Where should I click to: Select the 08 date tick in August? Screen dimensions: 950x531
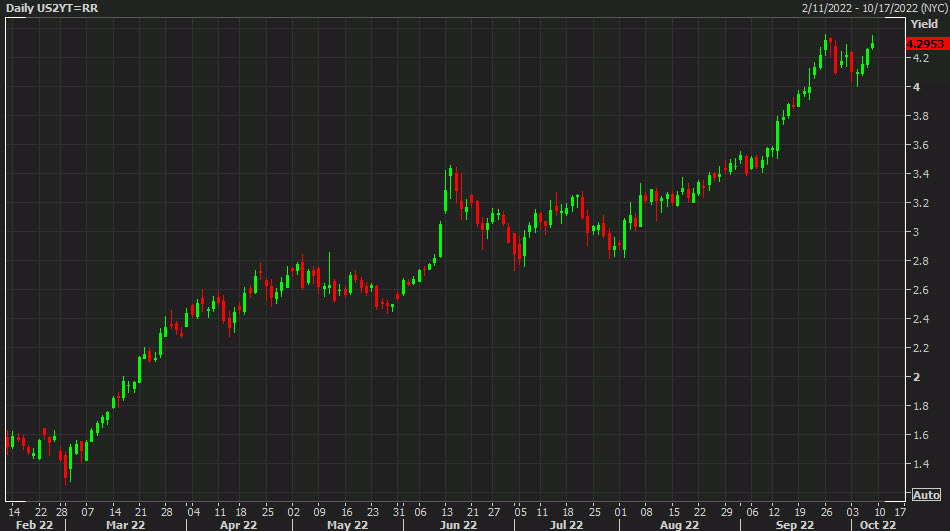pyautogui.click(x=646, y=512)
